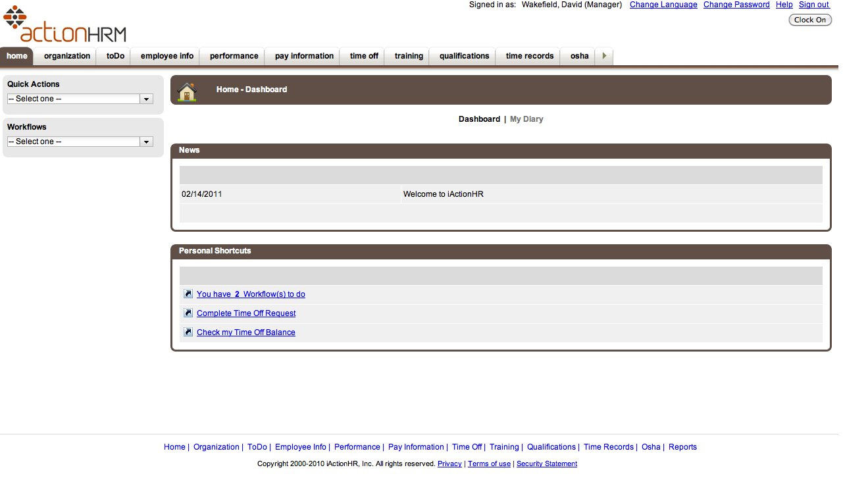Open Reports from the footer links

click(682, 447)
